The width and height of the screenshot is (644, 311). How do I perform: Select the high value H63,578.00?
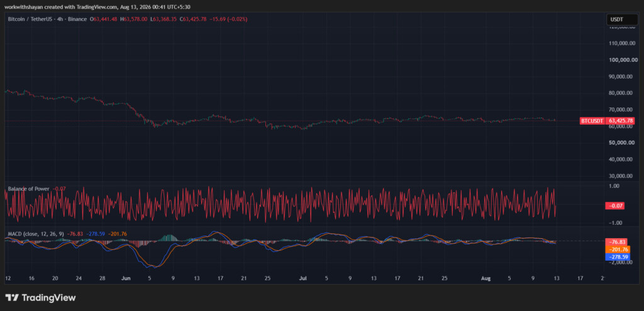click(134, 19)
